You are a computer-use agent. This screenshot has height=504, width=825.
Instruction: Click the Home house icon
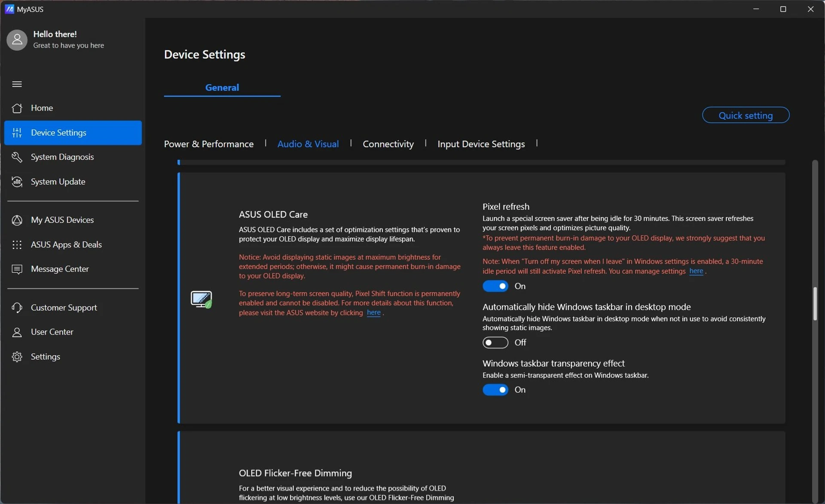[x=17, y=108]
